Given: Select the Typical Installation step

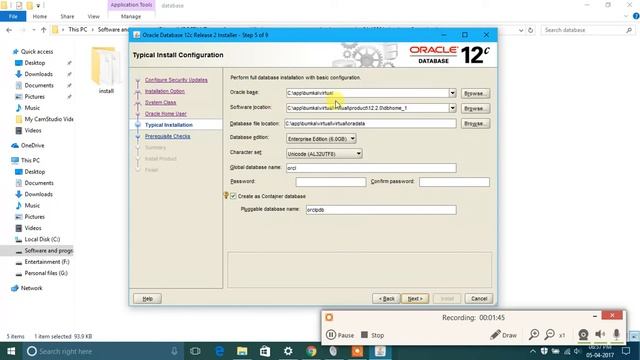Looking at the screenshot, I should click(x=169, y=125).
